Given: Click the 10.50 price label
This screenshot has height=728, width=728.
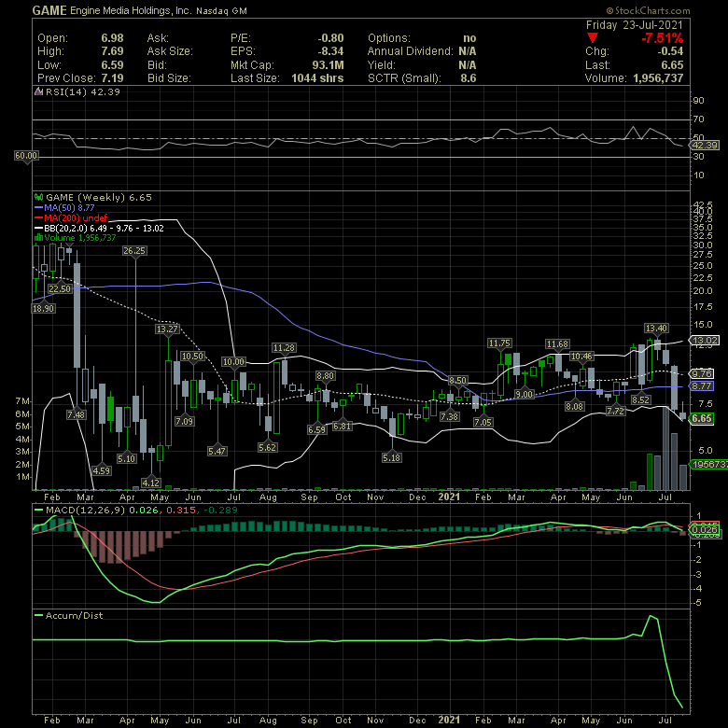Looking at the screenshot, I should 192,357.
